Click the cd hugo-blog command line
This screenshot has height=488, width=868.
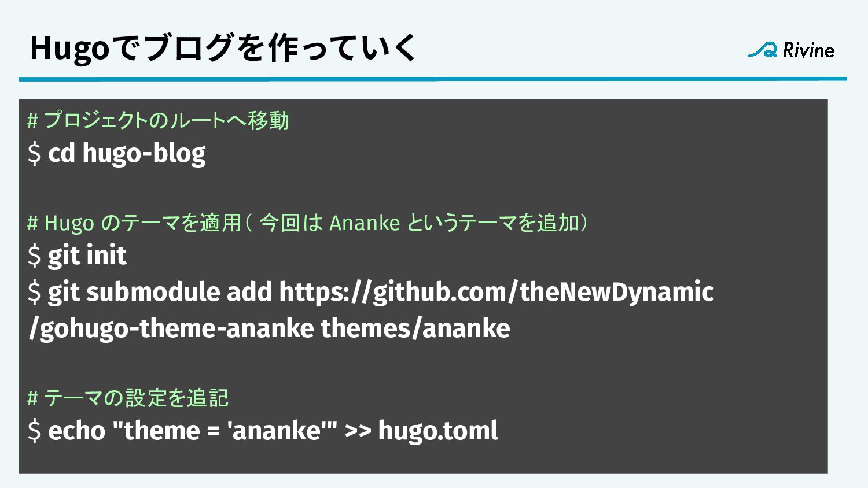tap(116, 154)
